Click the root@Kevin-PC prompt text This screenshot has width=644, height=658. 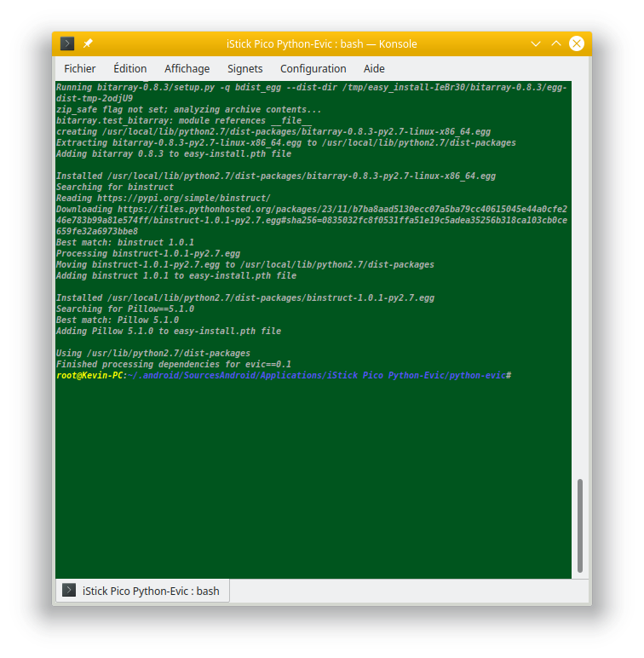tap(89, 375)
